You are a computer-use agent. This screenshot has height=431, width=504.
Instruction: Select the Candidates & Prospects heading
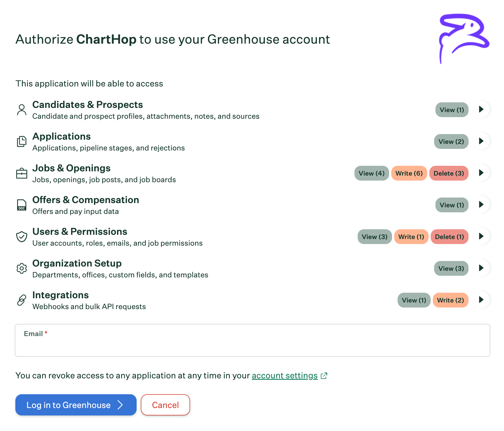[x=88, y=105]
